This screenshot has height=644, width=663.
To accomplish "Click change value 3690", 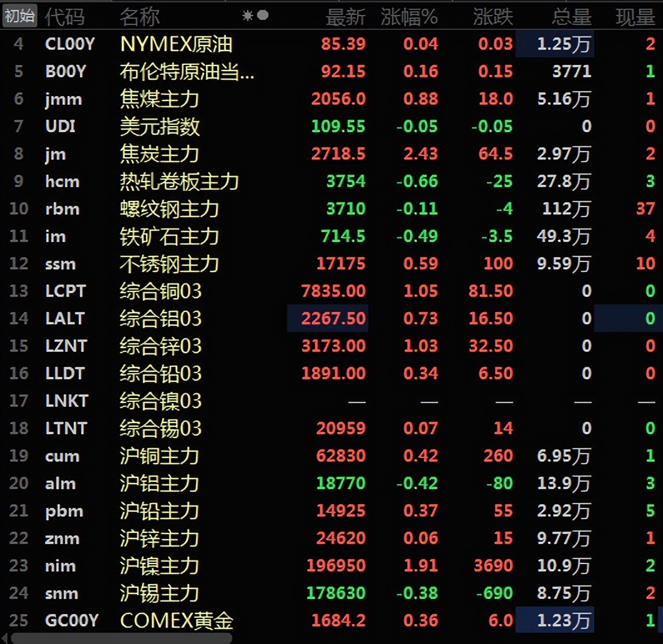I will (x=493, y=565).
